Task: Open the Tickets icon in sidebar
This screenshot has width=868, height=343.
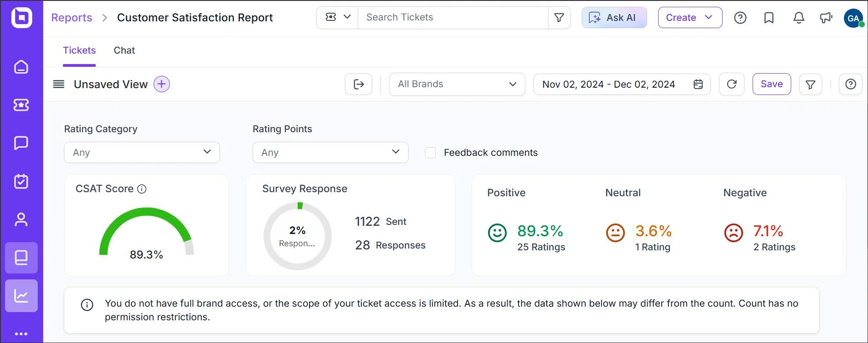Action: pos(21,105)
